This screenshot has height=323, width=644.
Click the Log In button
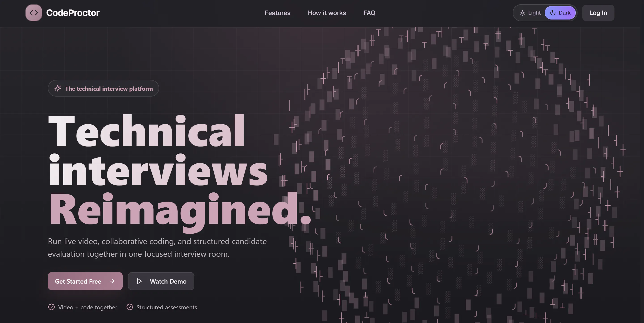tap(598, 13)
